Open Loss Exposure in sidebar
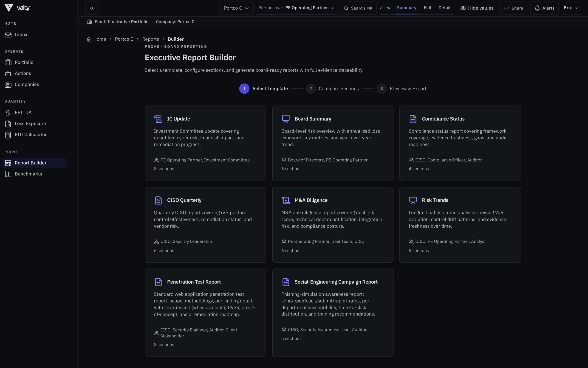The height and width of the screenshot is (368, 588). pos(34,124)
